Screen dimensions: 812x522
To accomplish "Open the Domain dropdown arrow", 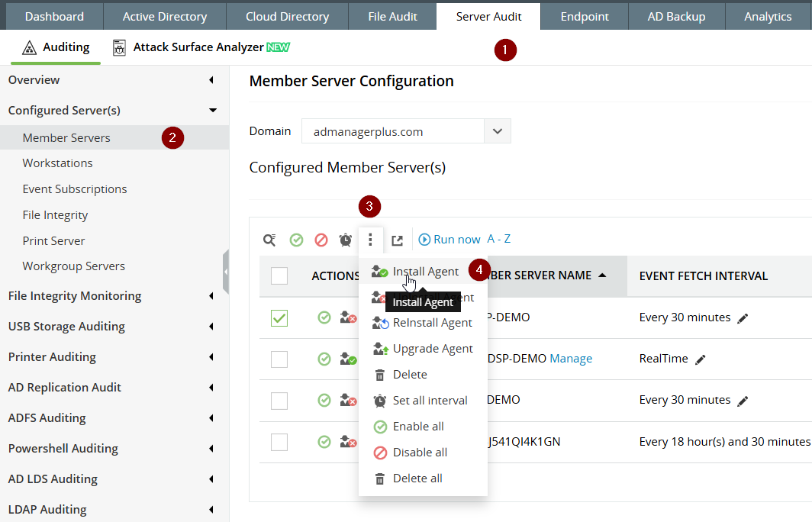I will 498,131.
